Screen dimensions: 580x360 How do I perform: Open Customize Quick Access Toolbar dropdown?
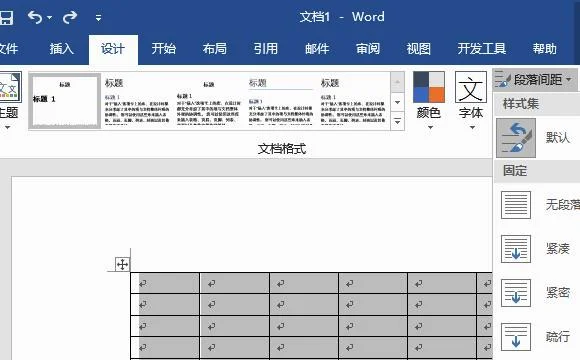pos(98,17)
